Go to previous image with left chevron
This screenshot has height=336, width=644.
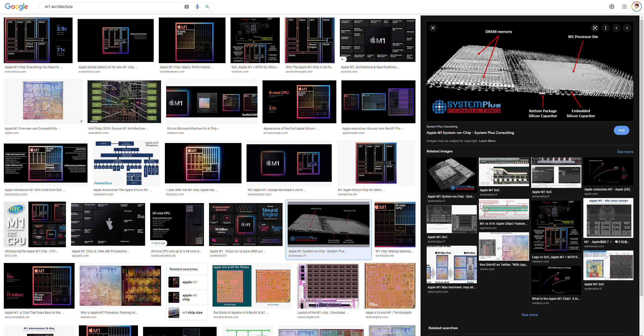coord(616,28)
